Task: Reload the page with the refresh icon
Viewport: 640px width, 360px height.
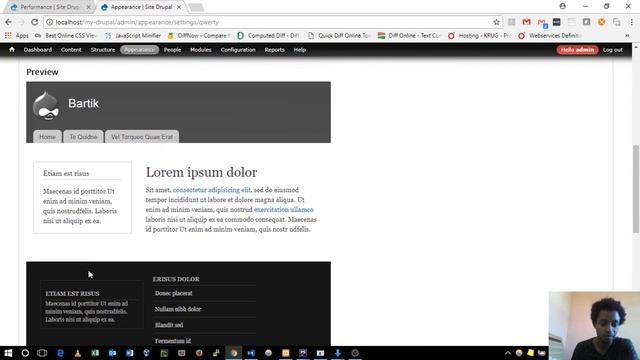Action: pos(35,22)
